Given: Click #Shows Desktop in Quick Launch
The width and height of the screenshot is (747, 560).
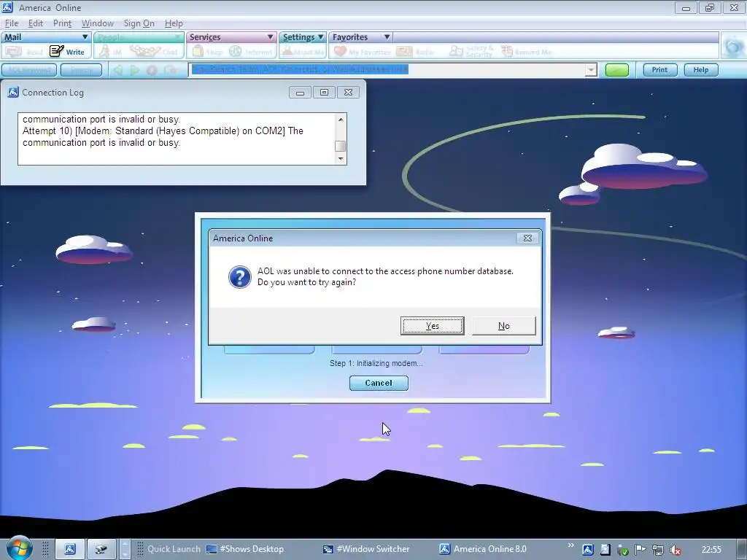Looking at the screenshot, I should tap(245, 549).
